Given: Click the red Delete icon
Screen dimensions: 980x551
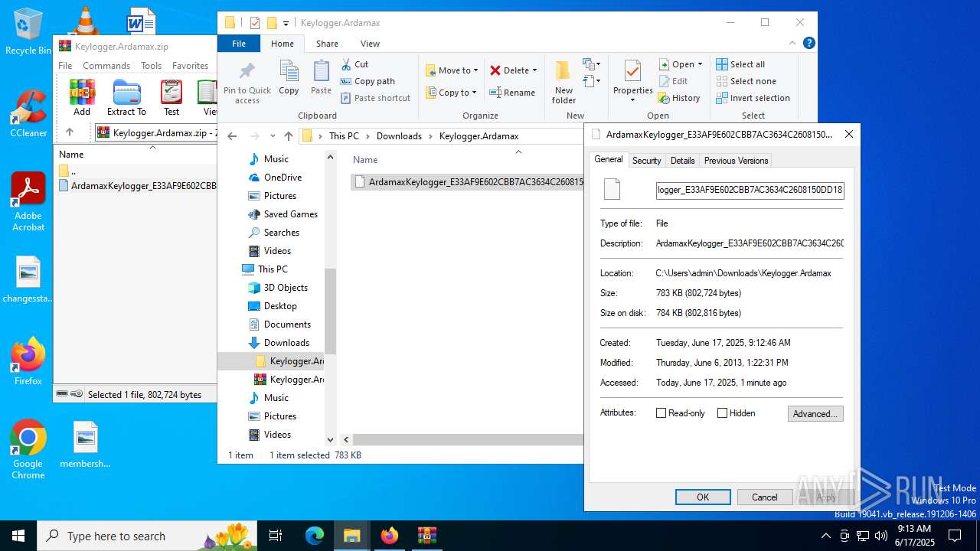Looking at the screenshot, I should point(495,70).
